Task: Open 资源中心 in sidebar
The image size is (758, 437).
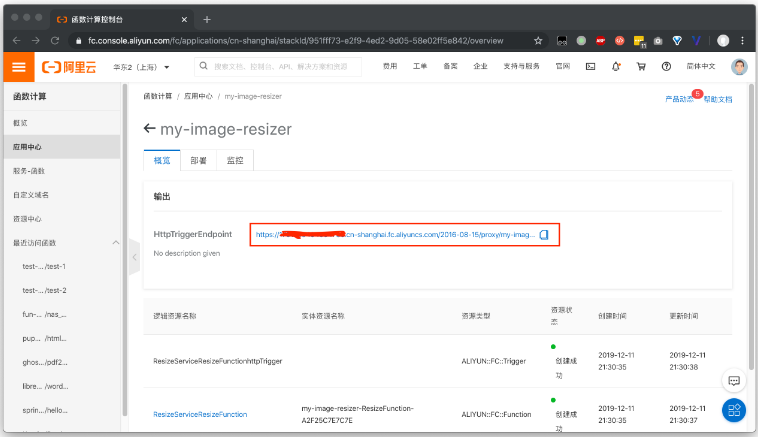Action: [x=62, y=219]
